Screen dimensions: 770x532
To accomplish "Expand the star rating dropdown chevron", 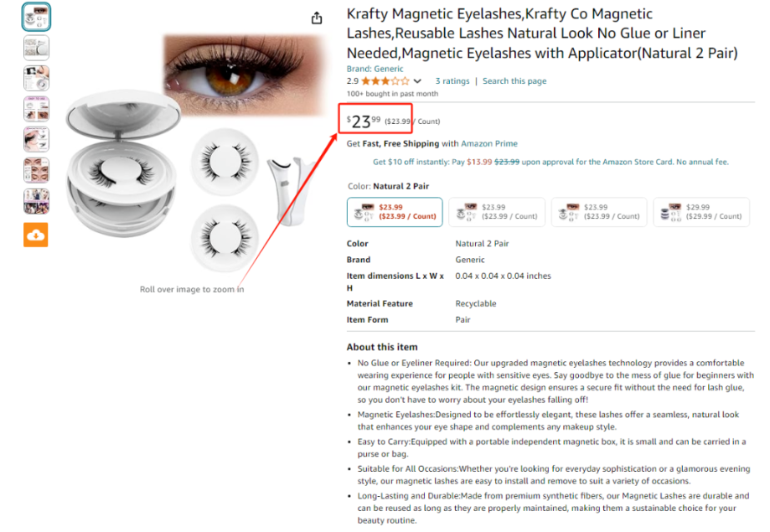I will (417, 81).
